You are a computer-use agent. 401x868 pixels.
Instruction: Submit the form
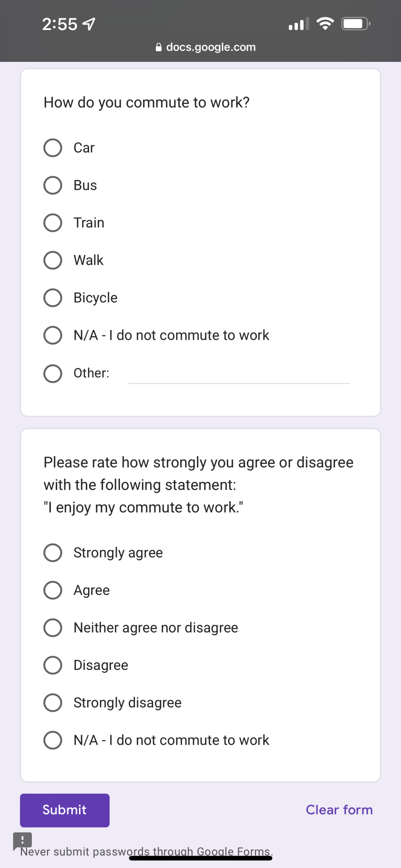[x=64, y=810]
